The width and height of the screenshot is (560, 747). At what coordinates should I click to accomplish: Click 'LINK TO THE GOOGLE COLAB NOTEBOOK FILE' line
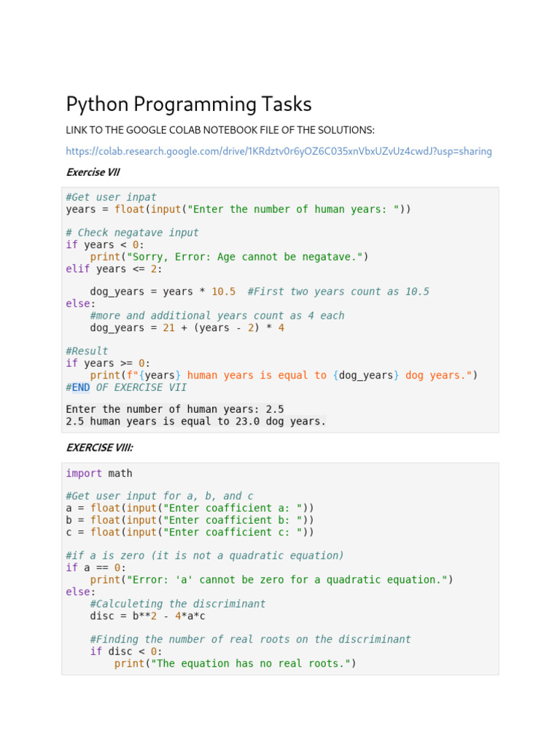(x=220, y=130)
